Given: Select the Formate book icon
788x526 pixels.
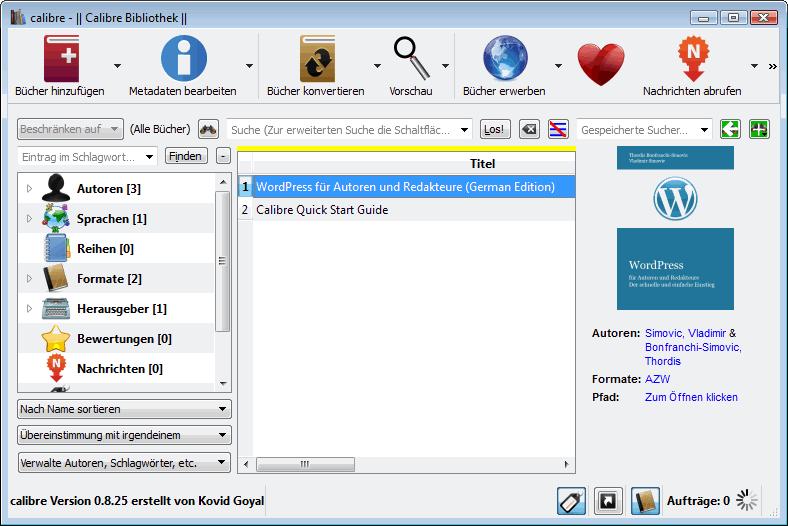Looking at the screenshot, I should pyautogui.click(x=56, y=278).
